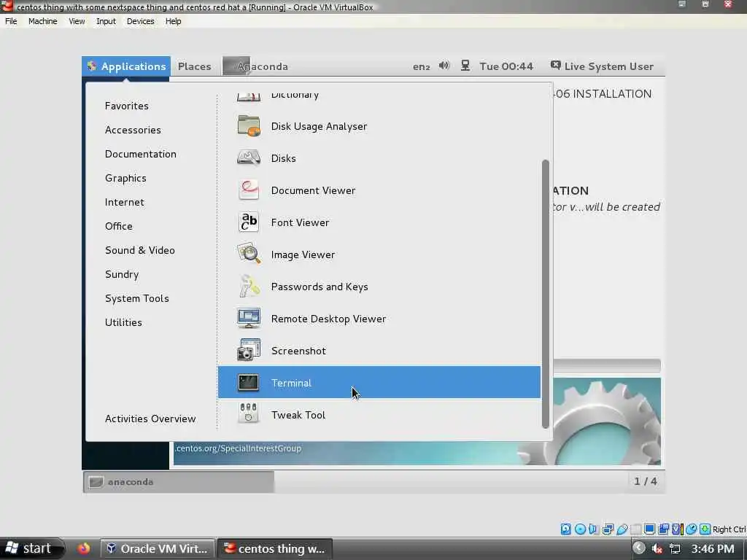
Task: Select the Favorites category
Action: pyautogui.click(x=127, y=106)
